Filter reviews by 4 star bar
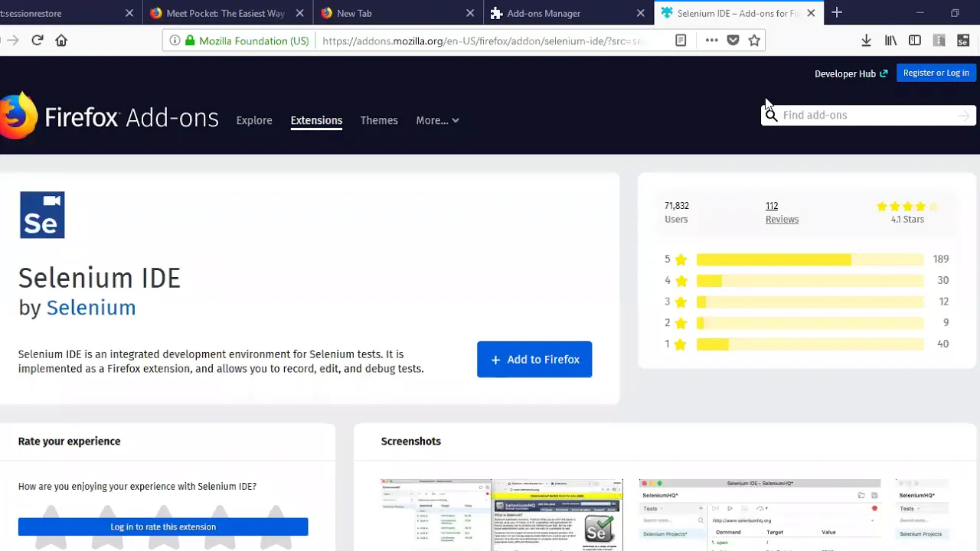 coord(810,281)
